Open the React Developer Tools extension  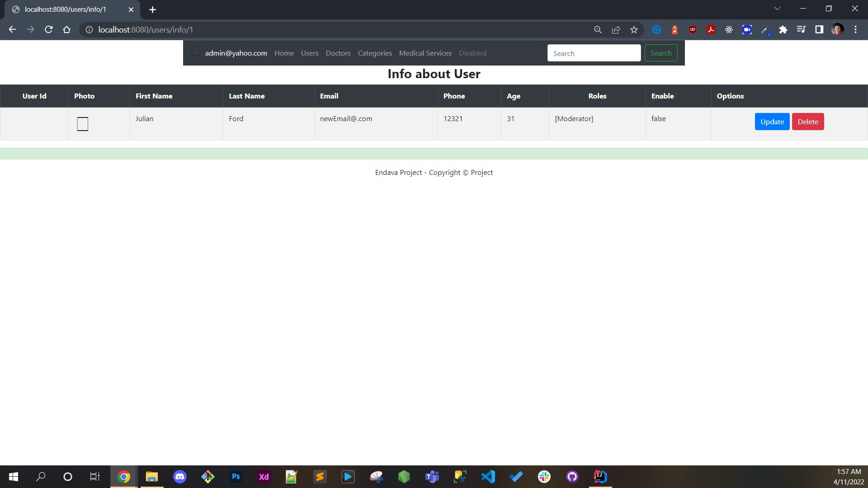[x=729, y=29]
